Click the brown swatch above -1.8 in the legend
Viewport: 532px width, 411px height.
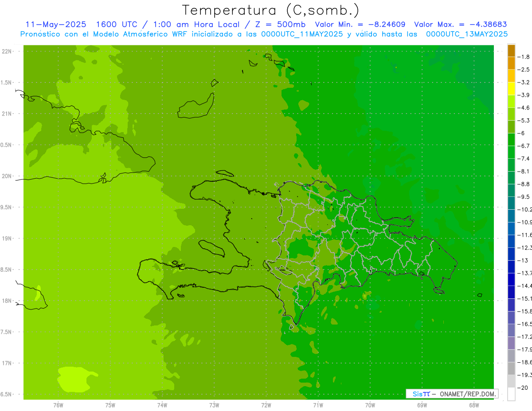[511, 51]
